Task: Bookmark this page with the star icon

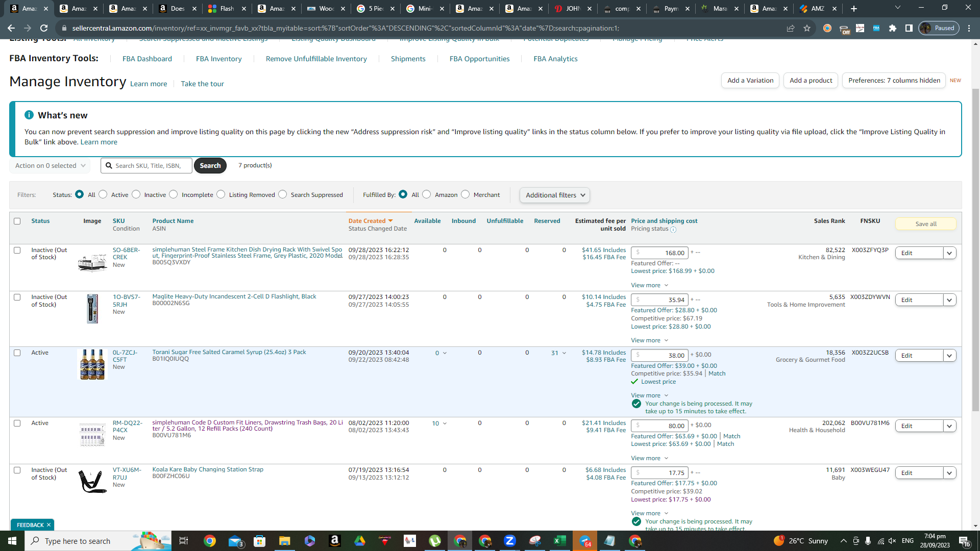Action: pos(807,28)
